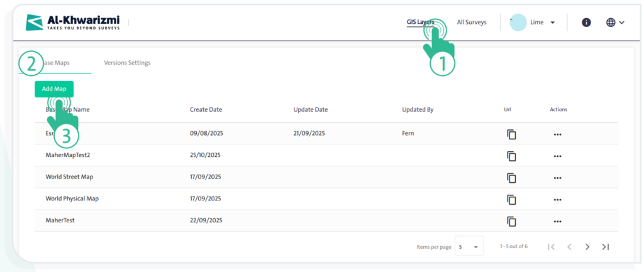Jump to last page of results

605,247
